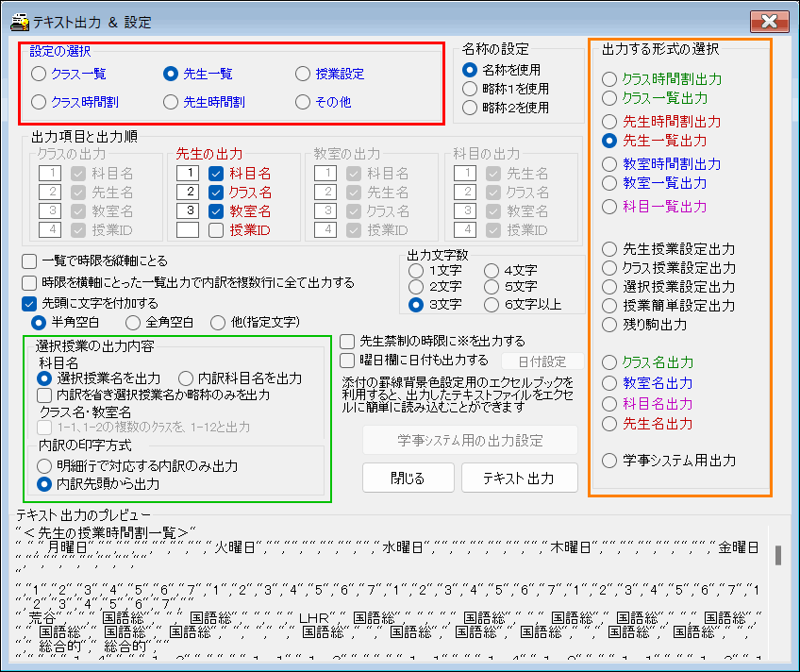Select 選択授業名を出力 radio option
The image size is (800, 672).
(44, 378)
